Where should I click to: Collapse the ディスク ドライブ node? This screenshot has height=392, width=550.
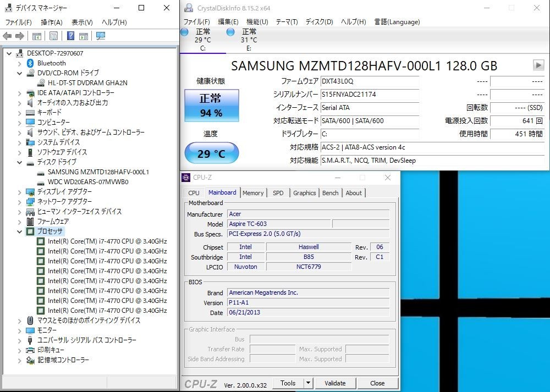tap(20, 162)
